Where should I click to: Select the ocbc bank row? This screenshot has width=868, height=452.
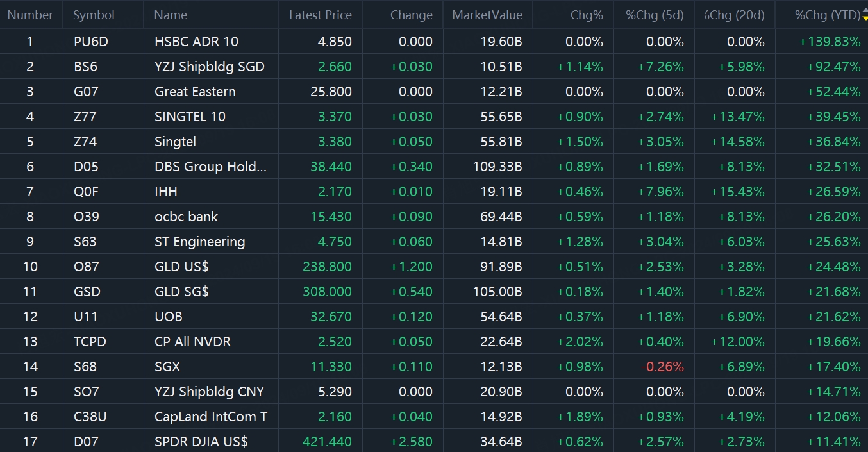pyautogui.click(x=186, y=217)
